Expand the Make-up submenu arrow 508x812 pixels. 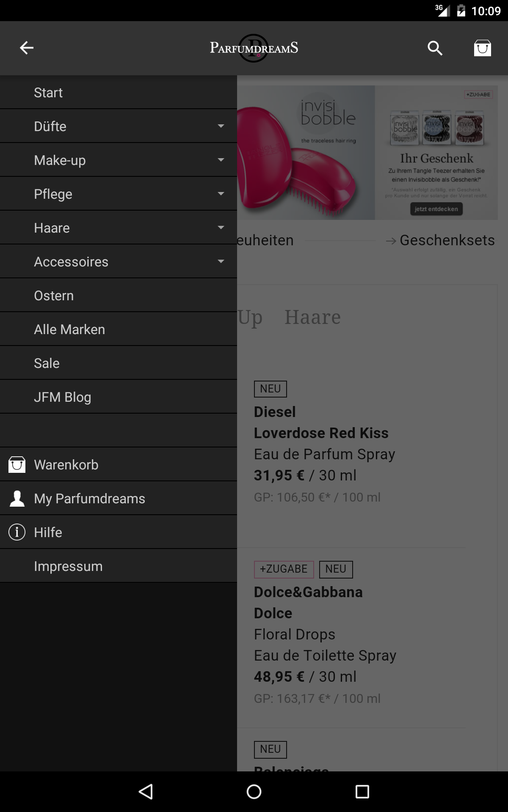pyautogui.click(x=221, y=160)
